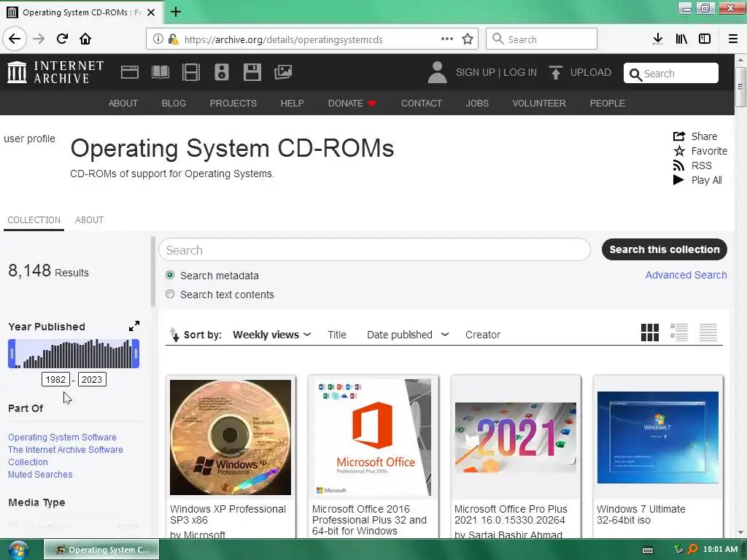Open the Texts book icon
The image size is (747, 560).
tap(160, 72)
